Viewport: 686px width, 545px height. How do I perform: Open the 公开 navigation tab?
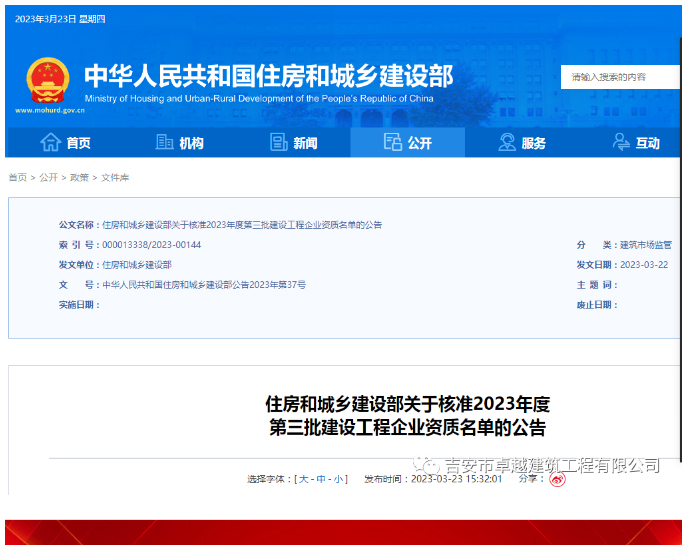[408, 143]
